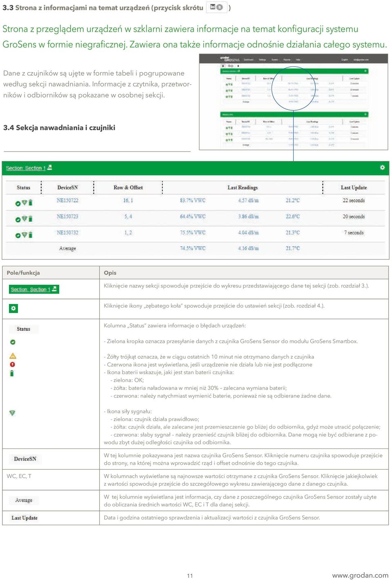Click the signal strength icon for NE150732
The height and width of the screenshot is (580, 392).
(x=24, y=234)
